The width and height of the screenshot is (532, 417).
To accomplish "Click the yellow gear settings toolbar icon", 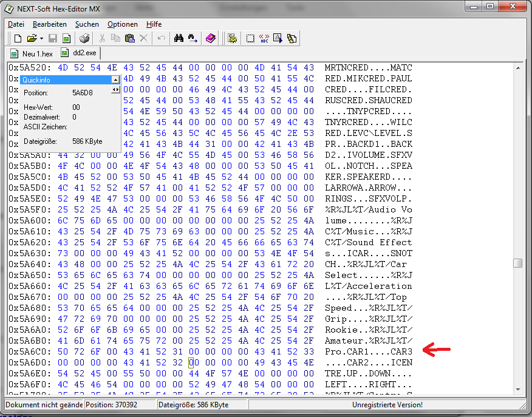I will (231, 38).
